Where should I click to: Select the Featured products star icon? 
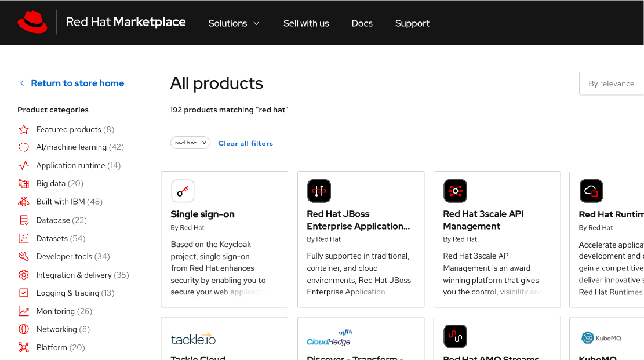[x=23, y=129]
